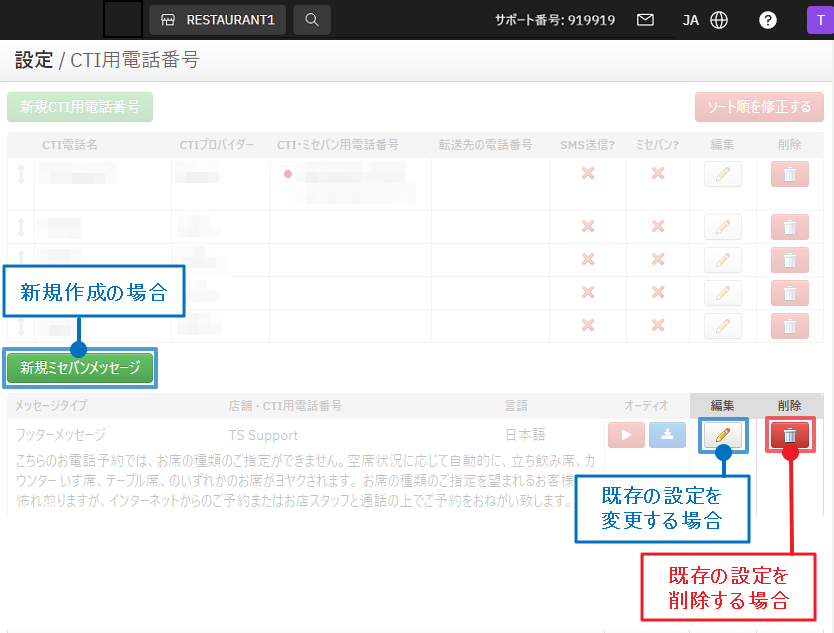Click ソート順を修正する button

tap(759, 107)
